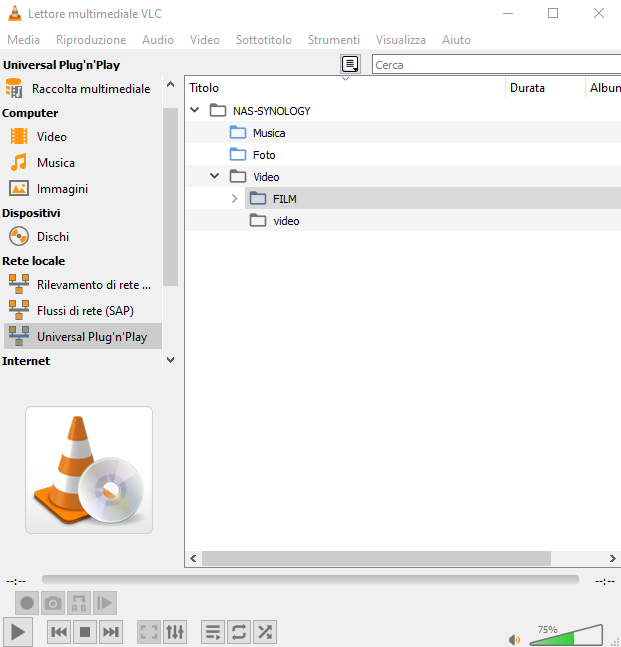Collapse the Video folder node

tap(215, 176)
